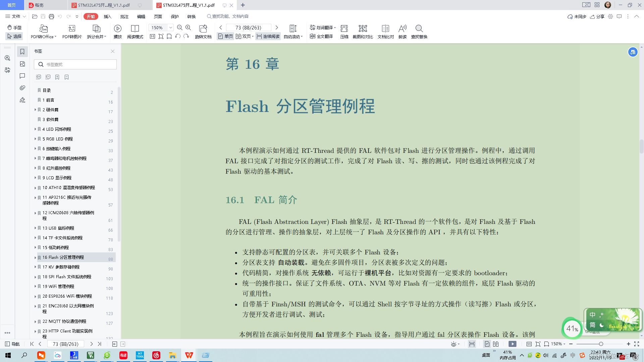This screenshot has width=644, height=362.
Task: Toggle 连续阅读 continuous reading mode
Action: coord(268,36)
